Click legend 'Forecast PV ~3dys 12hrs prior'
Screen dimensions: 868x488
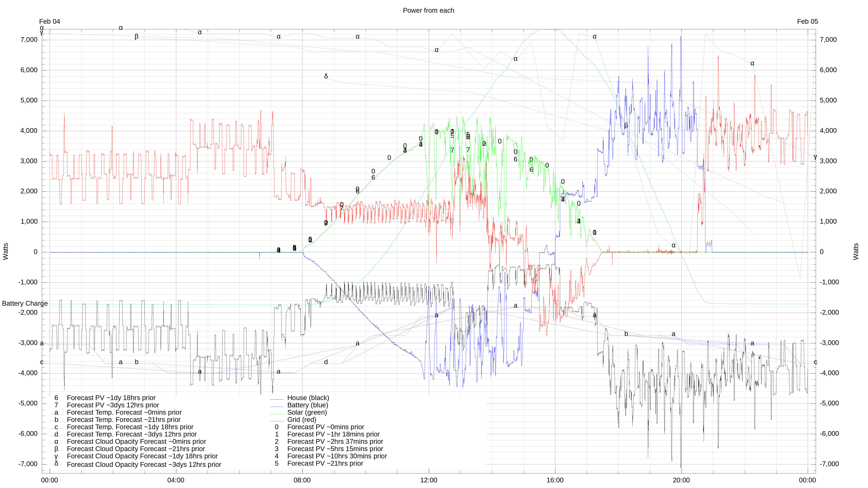tap(113, 405)
